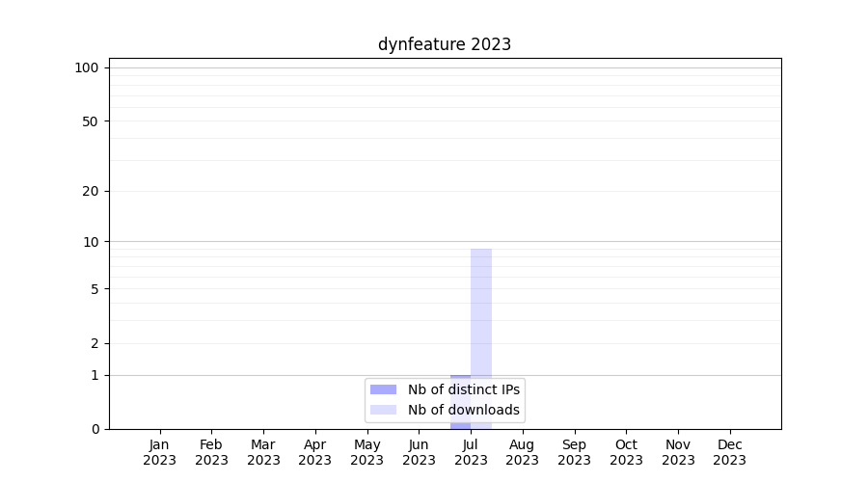Click the 'Feb 2023' x-axis label

coord(211,452)
